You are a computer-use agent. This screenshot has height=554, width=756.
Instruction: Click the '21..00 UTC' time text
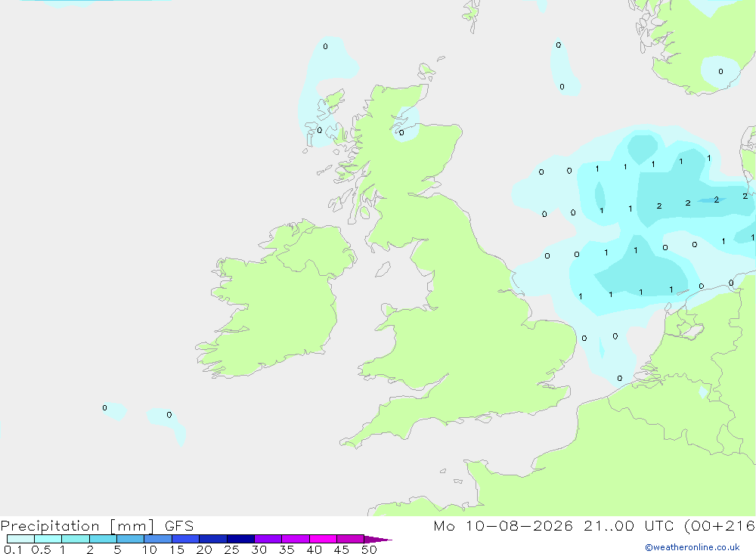[x=631, y=526]
